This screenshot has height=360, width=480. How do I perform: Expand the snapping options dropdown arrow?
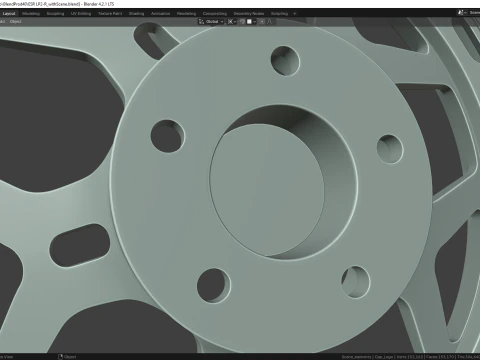click(254, 22)
